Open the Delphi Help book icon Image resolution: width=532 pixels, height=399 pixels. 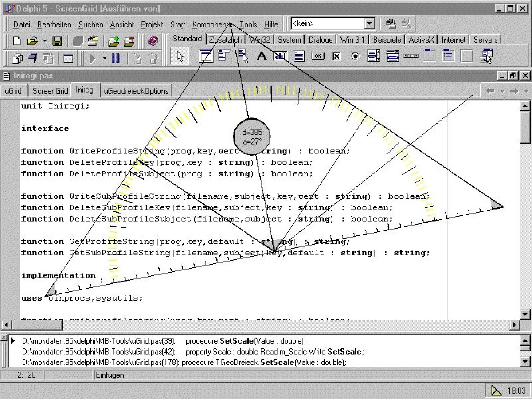(154, 41)
